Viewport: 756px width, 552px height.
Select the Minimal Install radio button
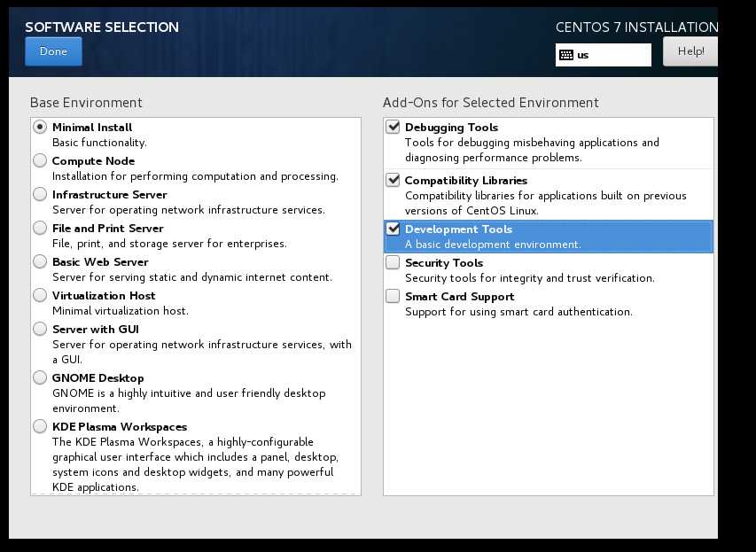(x=40, y=127)
